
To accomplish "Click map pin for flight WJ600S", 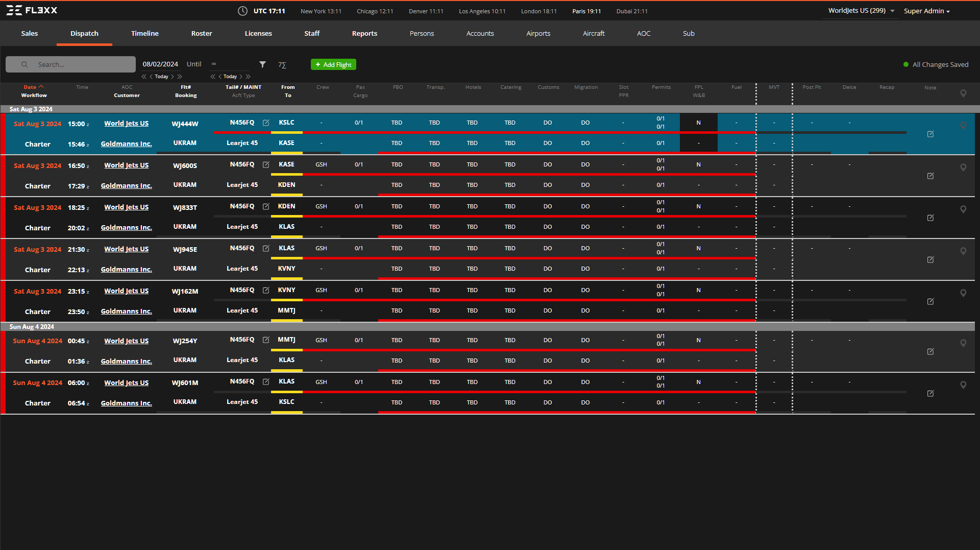I will click(963, 168).
